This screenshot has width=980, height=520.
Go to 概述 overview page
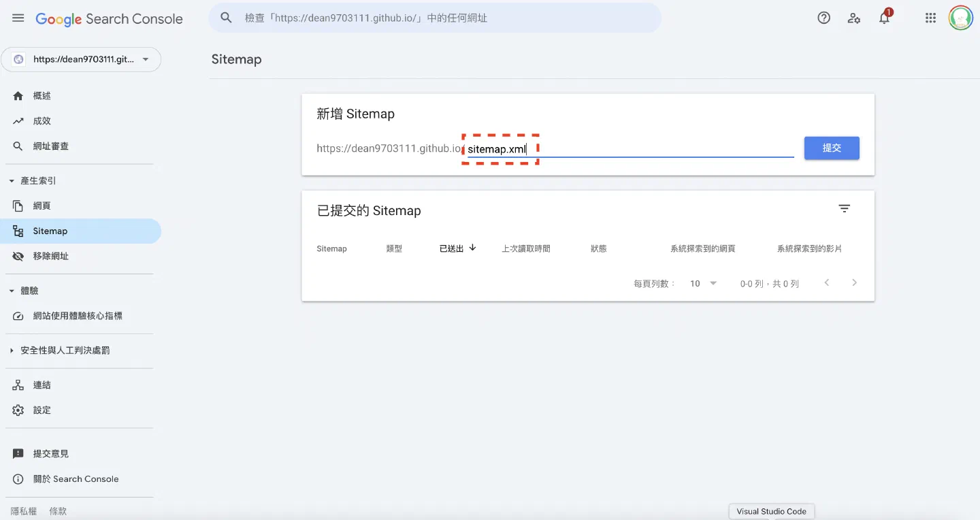pyautogui.click(x=80, y=96)
